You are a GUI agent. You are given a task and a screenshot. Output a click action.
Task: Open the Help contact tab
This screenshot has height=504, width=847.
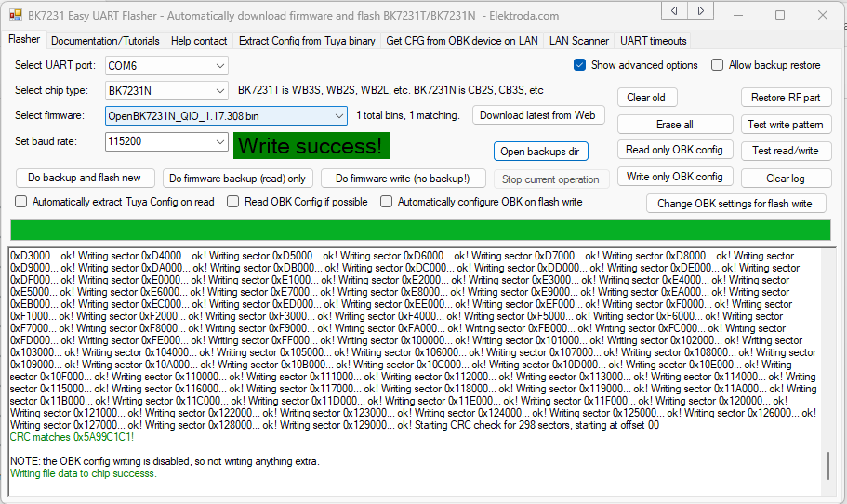(199, 41)
